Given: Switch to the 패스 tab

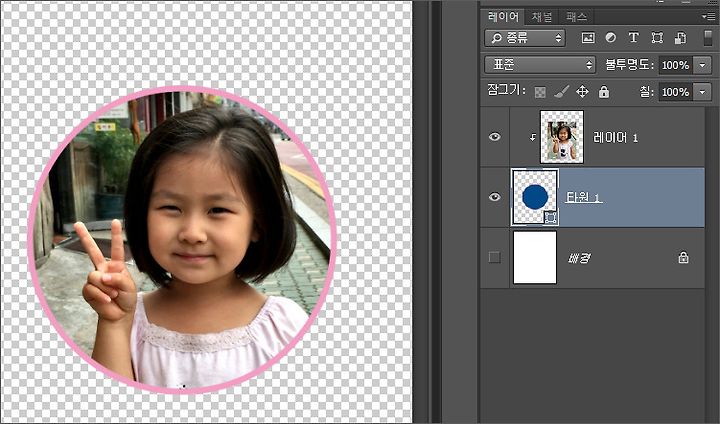Looking at the screenshot, I should (x=576, y=17).
